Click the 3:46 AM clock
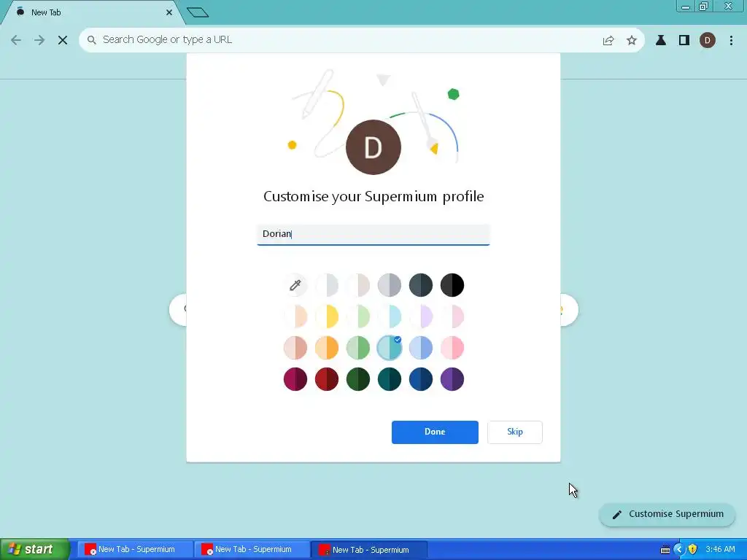Screen dimensions: 747x560 [720, 550]
